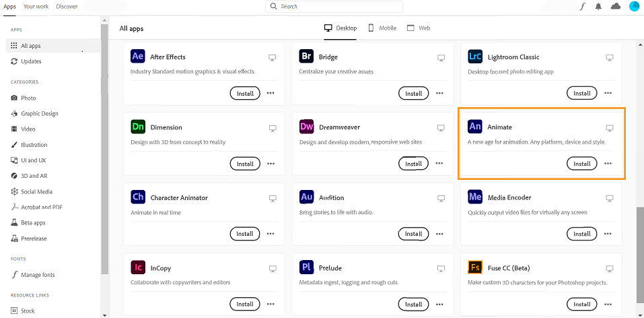
Task: Open the After Effects app icon
Action: tap(137, 57)
